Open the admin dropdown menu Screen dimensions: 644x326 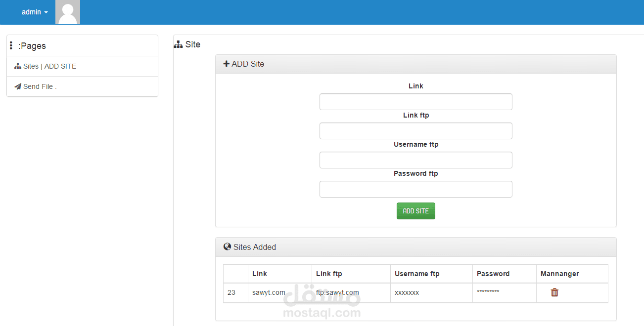(x=35, y=12)
